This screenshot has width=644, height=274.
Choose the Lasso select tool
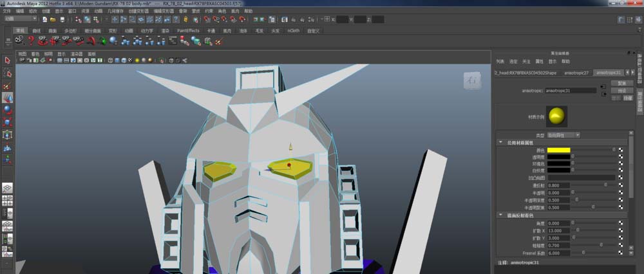tap(7, 73)
